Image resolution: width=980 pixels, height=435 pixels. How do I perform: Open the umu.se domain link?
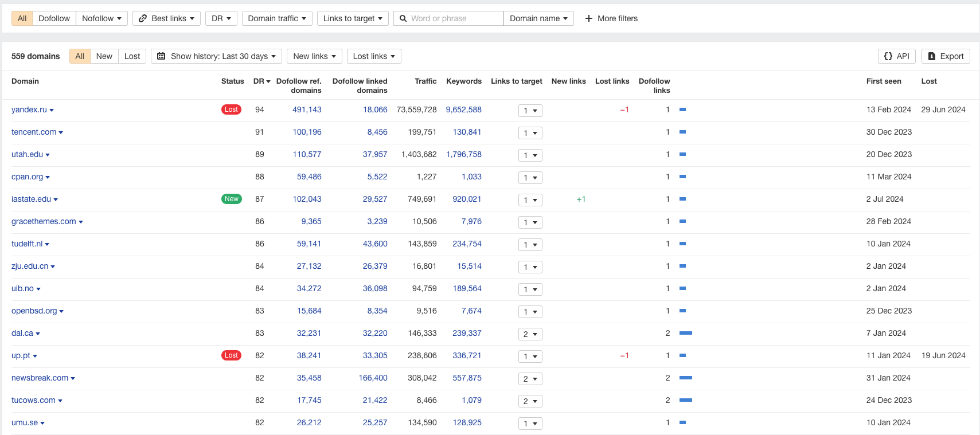(25, 422)
